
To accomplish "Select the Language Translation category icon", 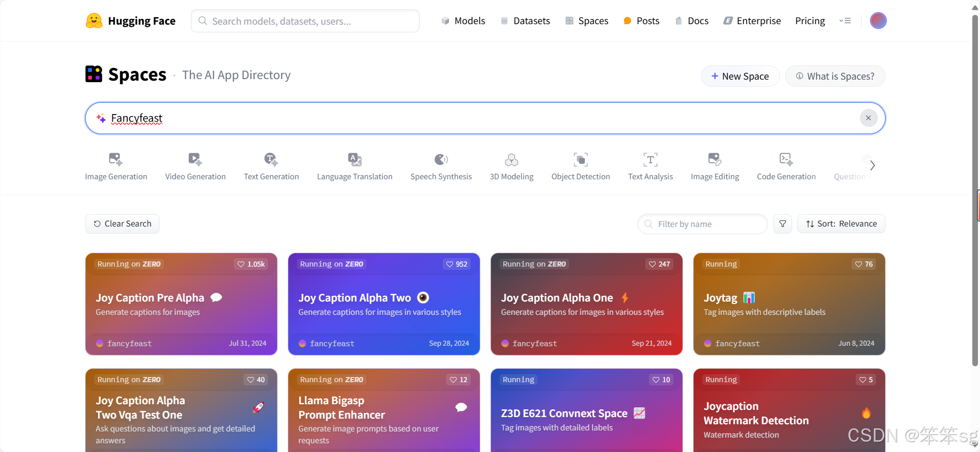I will pos(355,159).
